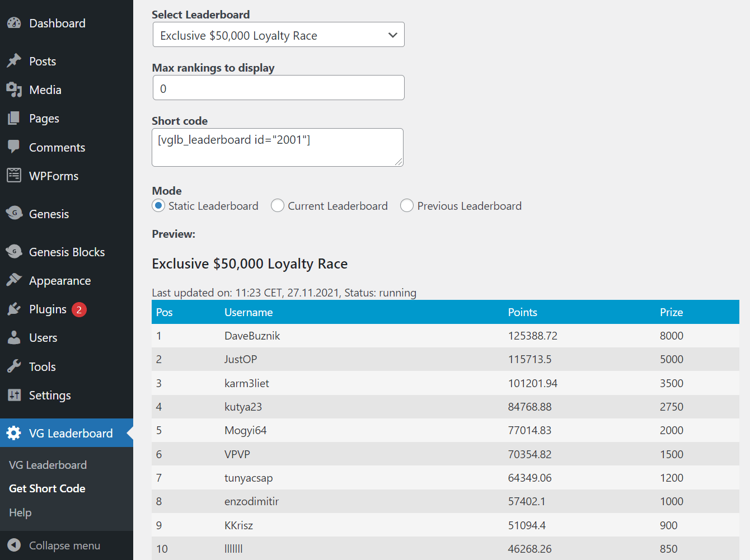This screenshot has width=750, height=560.
Task: Open the Appearance menu item
Action: (x=67, y=280)
